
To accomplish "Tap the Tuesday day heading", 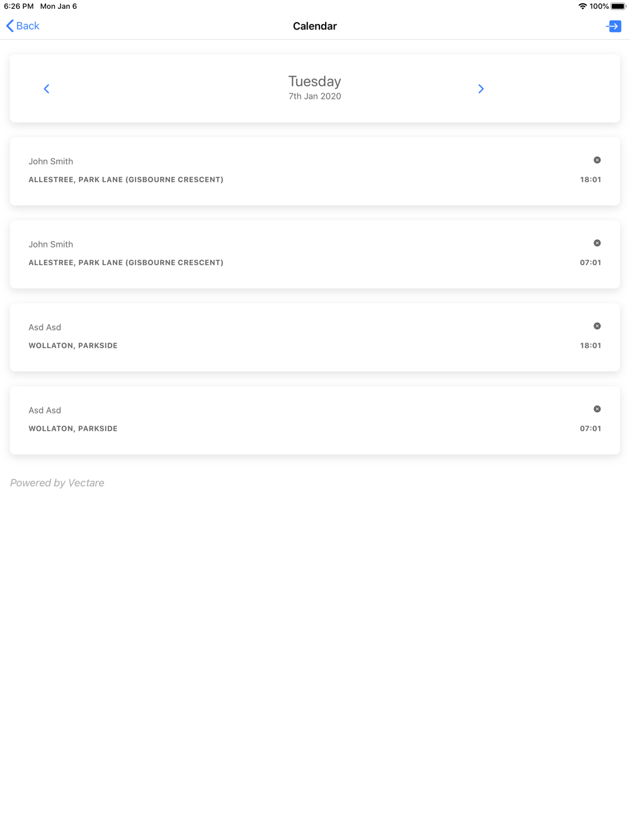I will [x=315, y=81].
